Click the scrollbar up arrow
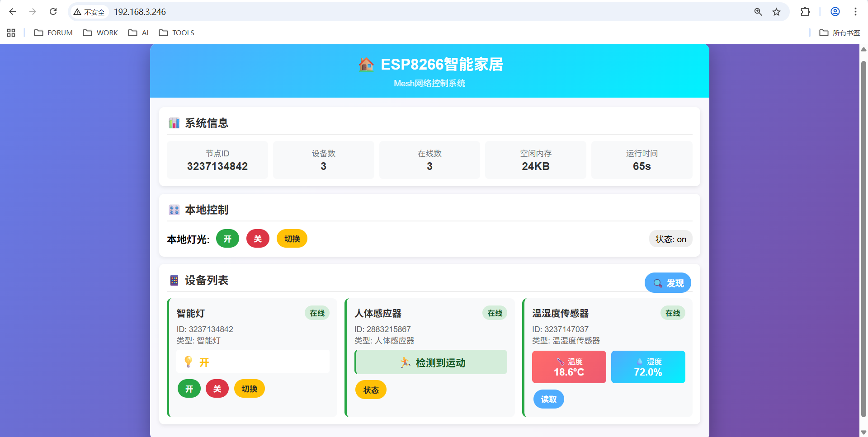Image resolution: width=868 pixels, height=437 pixels. [x=863, y=49]
